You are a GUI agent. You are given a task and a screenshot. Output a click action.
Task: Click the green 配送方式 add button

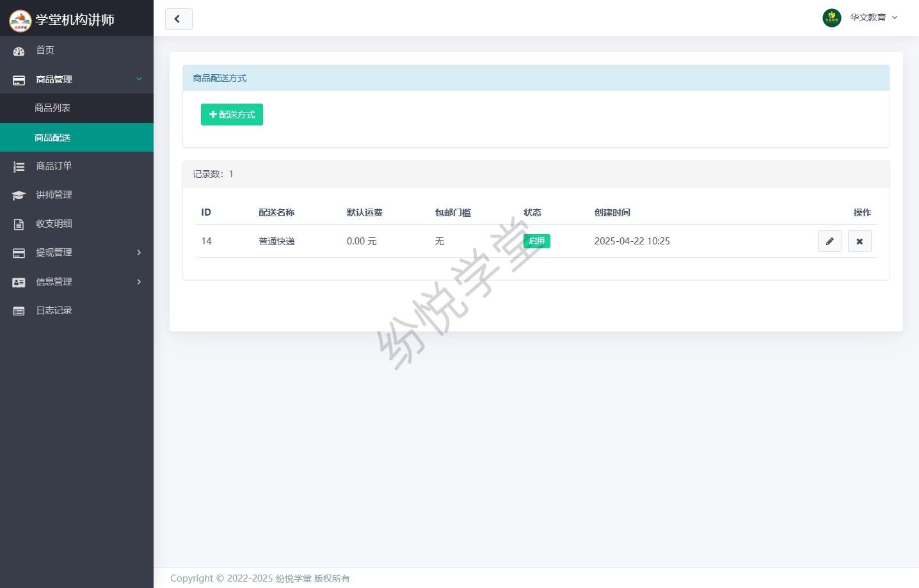point(232,115)
